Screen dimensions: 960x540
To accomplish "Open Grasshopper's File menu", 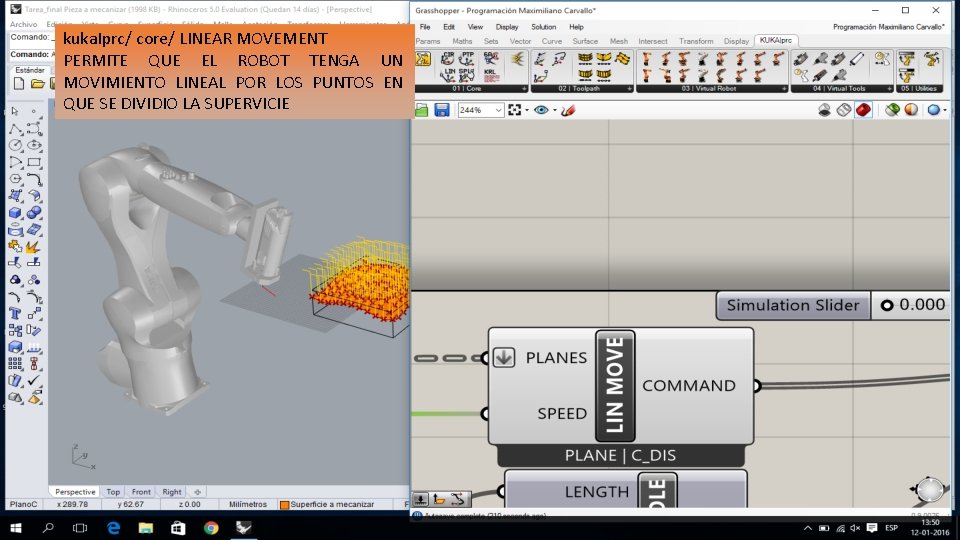I will click(x=425, y=27).
